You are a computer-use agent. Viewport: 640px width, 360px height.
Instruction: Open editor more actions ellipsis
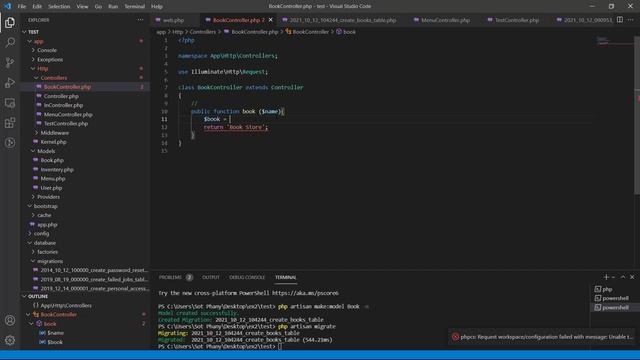(631, 20)
